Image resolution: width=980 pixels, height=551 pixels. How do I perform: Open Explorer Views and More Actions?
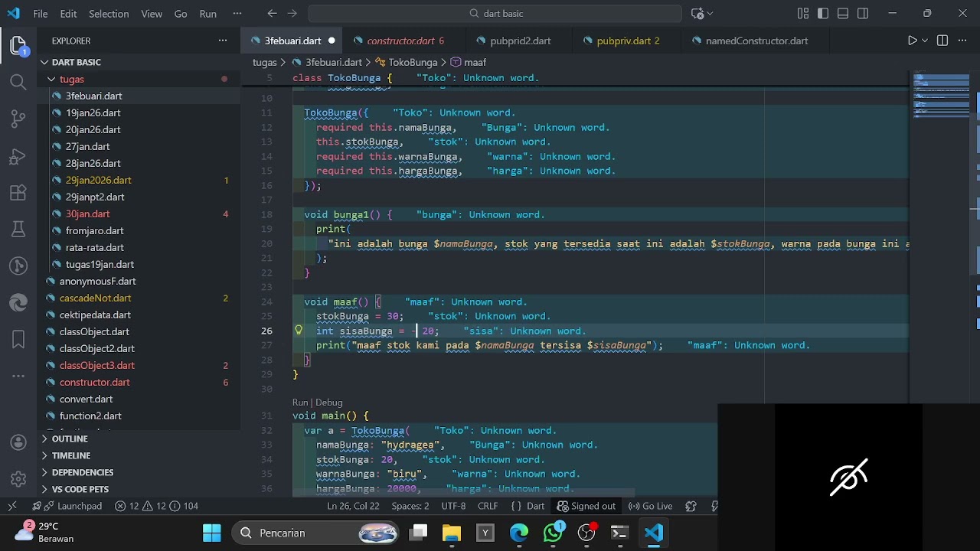click(x=223, y=41)
